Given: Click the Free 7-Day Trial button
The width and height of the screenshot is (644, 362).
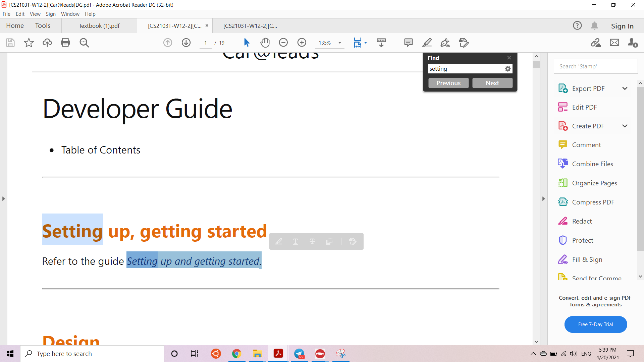Looking at the screenshot, I should 596,324.
